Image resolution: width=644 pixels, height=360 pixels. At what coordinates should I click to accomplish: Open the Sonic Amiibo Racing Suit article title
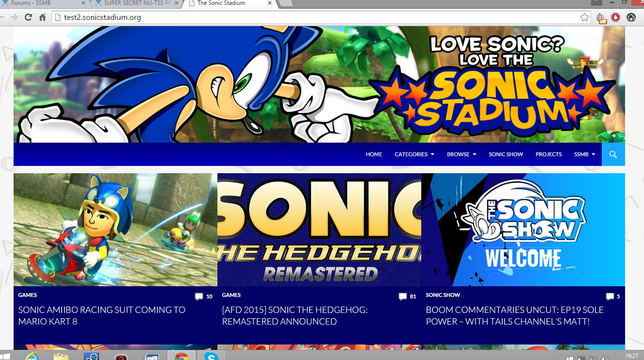tap(102, 315)
